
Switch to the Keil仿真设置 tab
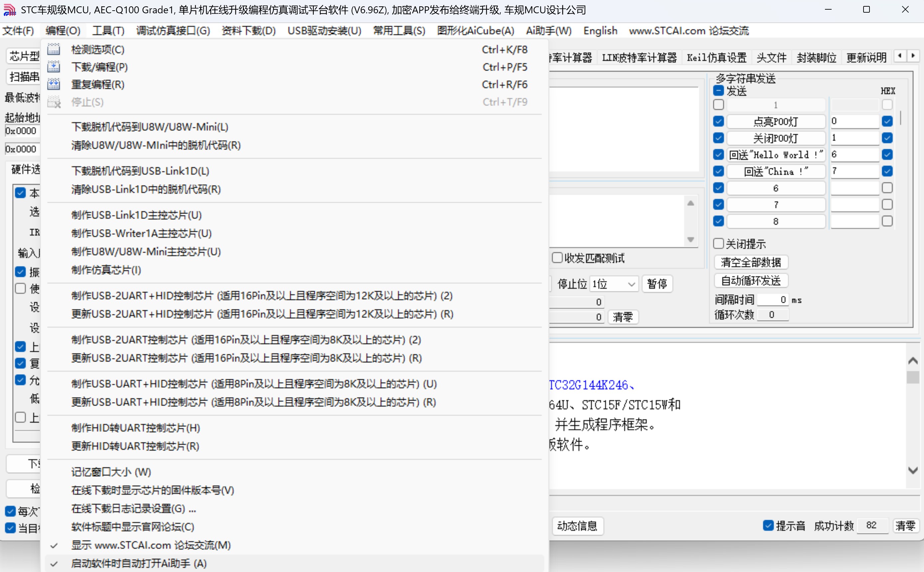pyautogui.click(x=717, y=58)
